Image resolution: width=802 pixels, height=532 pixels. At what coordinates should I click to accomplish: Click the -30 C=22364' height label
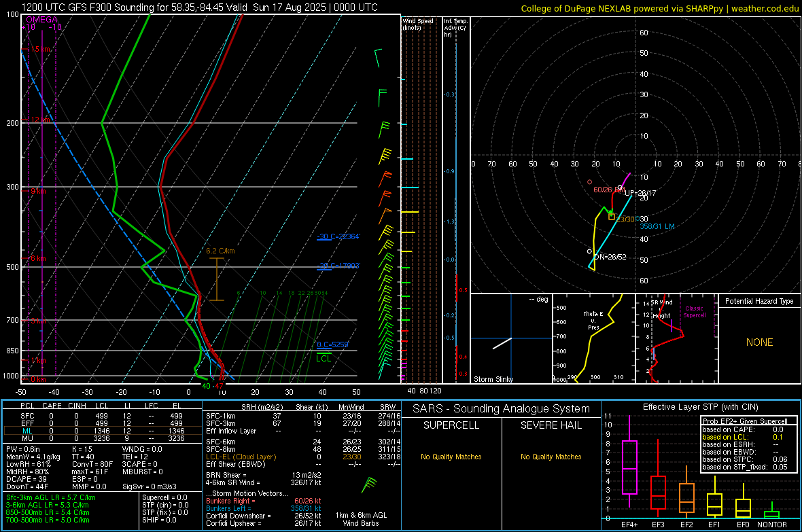(338, 237)
